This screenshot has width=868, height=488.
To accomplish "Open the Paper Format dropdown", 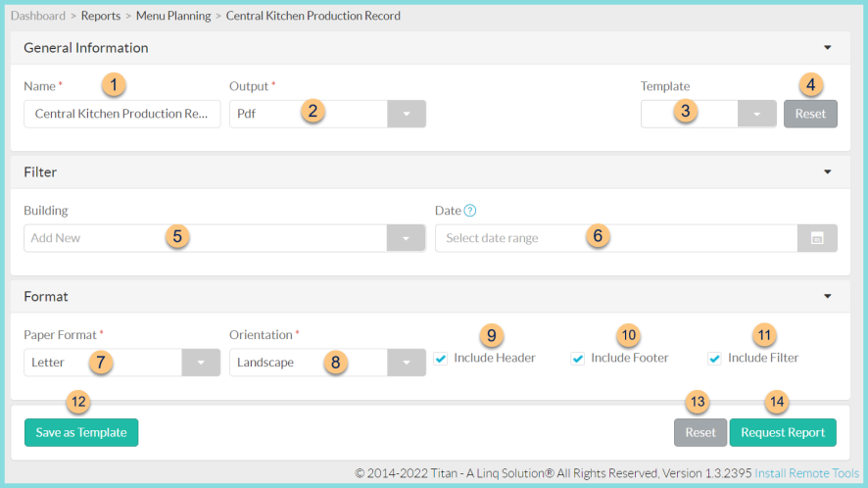I will point(201,363).
